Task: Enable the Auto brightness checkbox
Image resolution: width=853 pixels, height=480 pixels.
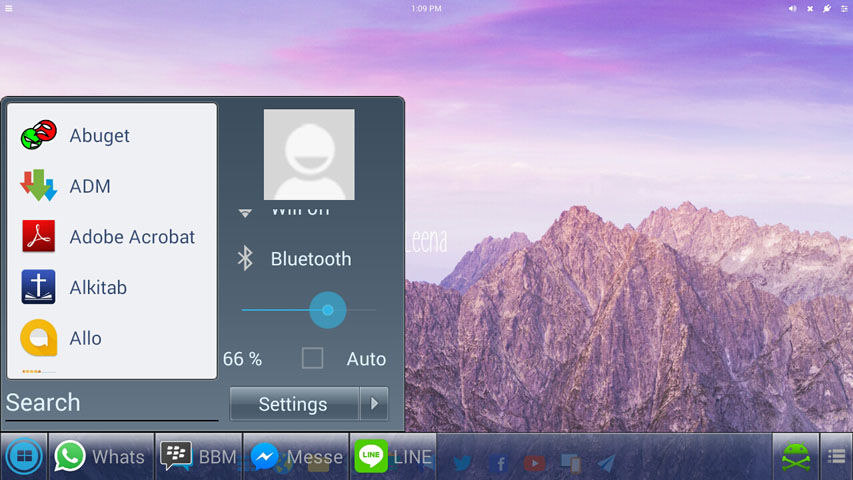Action: (312, 358)
